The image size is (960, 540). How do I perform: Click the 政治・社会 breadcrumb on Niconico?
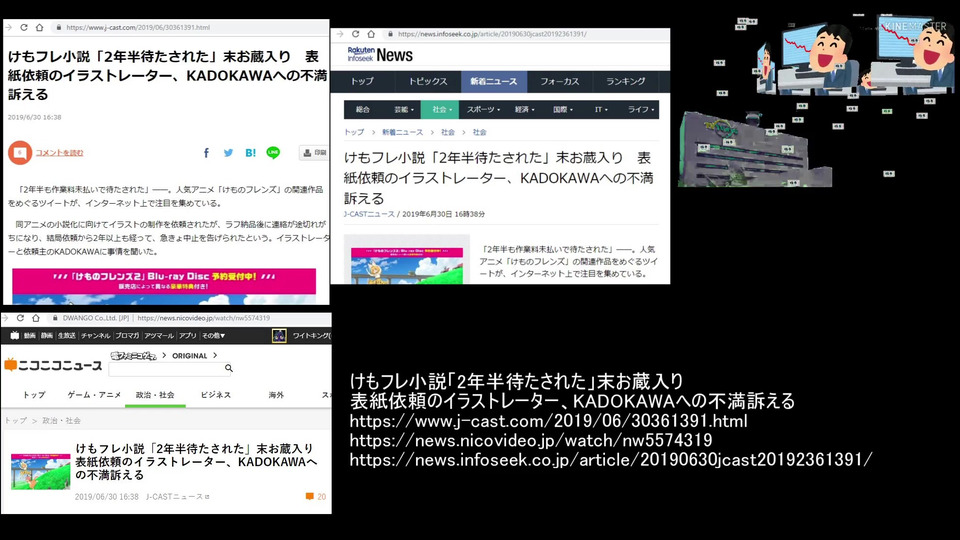click(61, 421)
